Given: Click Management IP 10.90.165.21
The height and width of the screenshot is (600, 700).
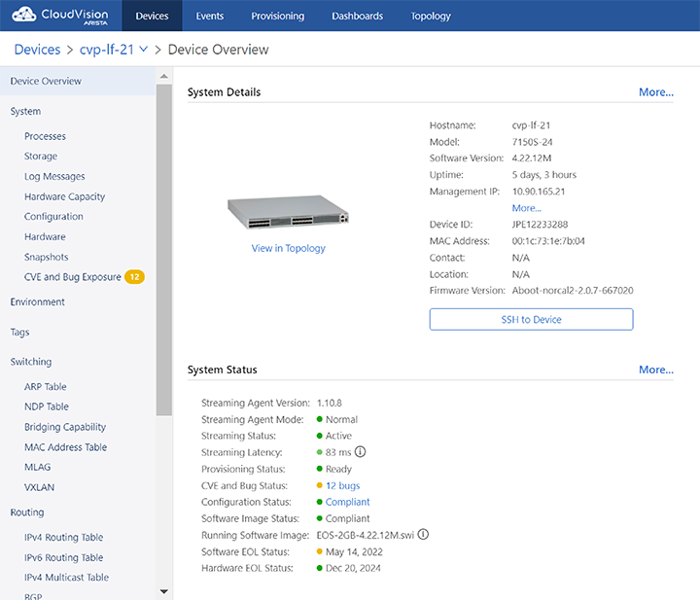Looking at the screenshot, I should pyautogui.click(x=539, y=191).
